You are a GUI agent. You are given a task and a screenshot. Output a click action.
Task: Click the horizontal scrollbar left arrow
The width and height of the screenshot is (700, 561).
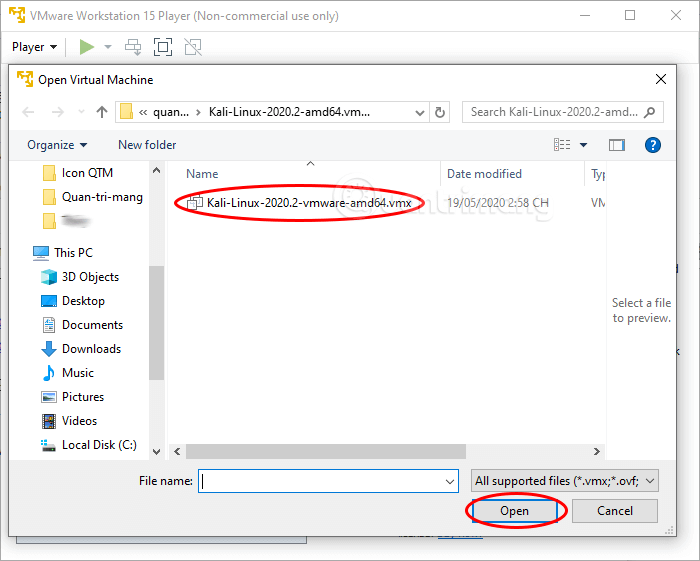(x=177, y=452)
